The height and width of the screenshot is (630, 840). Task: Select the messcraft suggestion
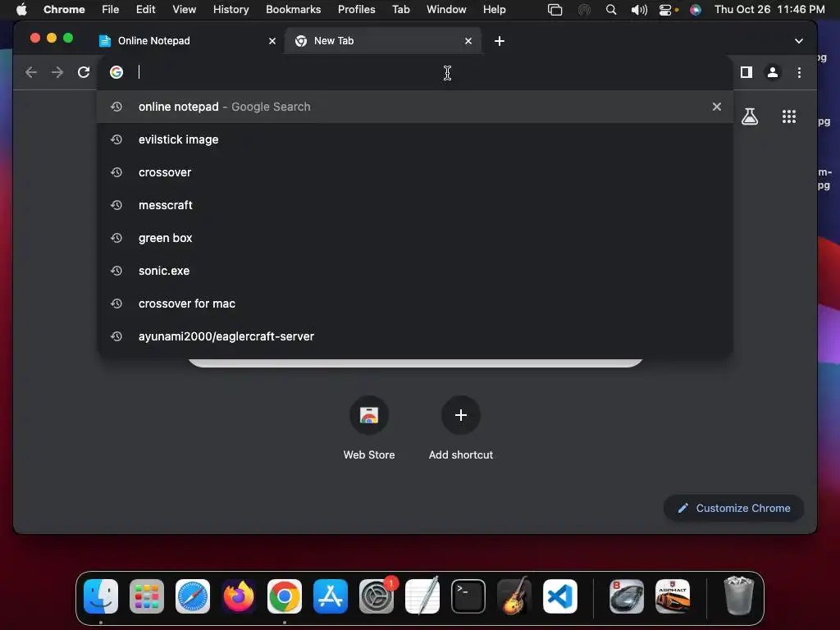(414, 205)
